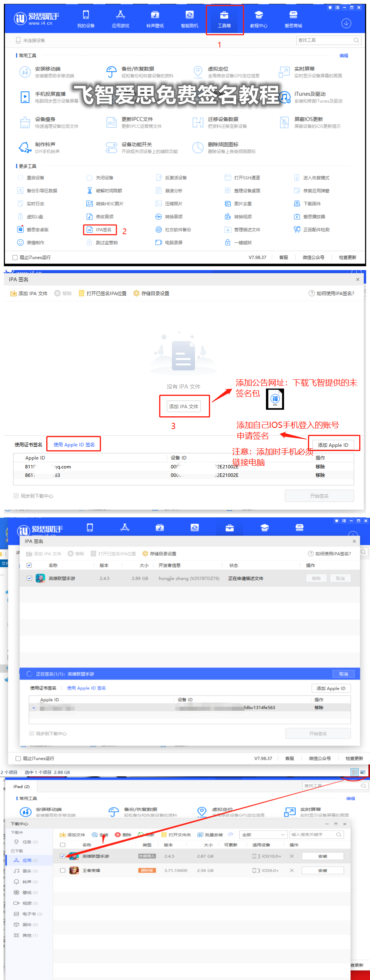Toggle the 英雄联盟手游 checkbox in IPA 签名 list
Screen dimensions: 370x980
click(x=29, y=578)
